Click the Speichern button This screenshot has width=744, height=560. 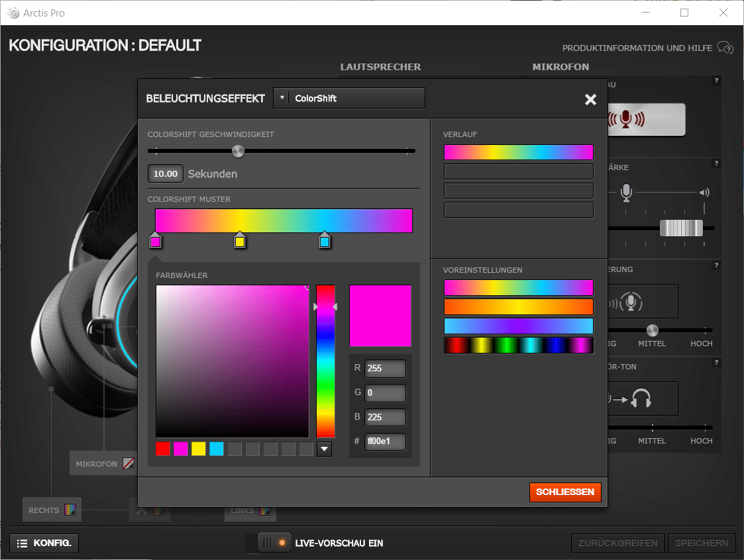[x=702, y=543]
